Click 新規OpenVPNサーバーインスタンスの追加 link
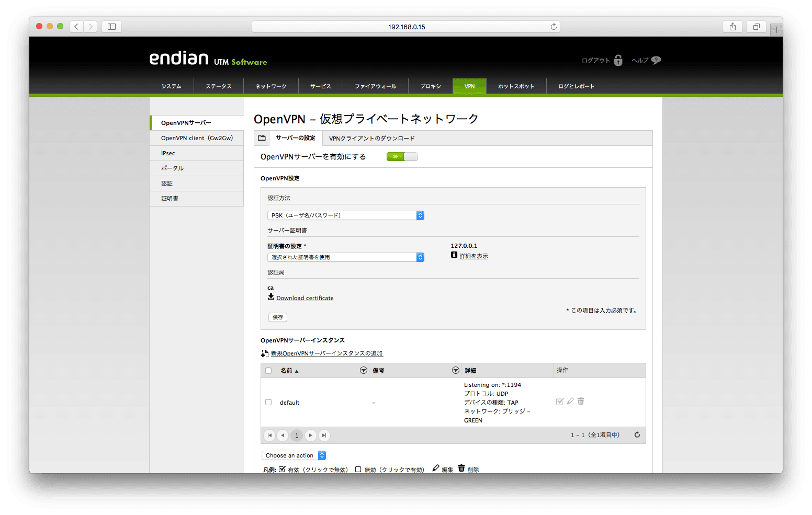This screenshot has height=515, width=812. pyautogui.click(x=327, y=353)
